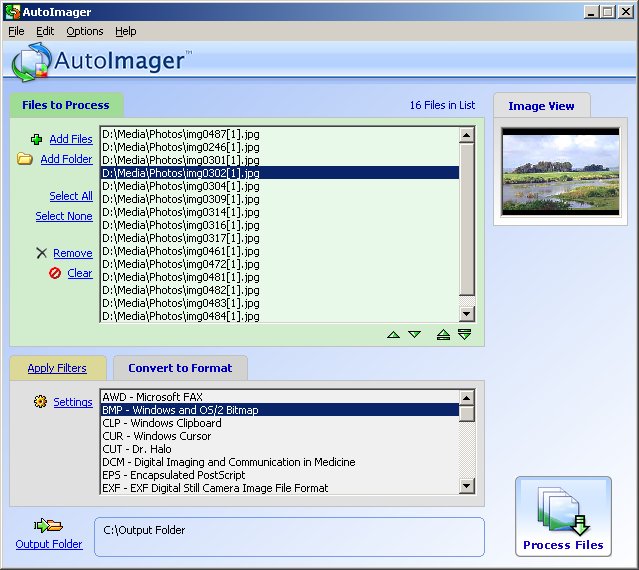Click the gear Settings icon
The width and height of the screenshot is (639, 570).
click(x=40, y=402)
